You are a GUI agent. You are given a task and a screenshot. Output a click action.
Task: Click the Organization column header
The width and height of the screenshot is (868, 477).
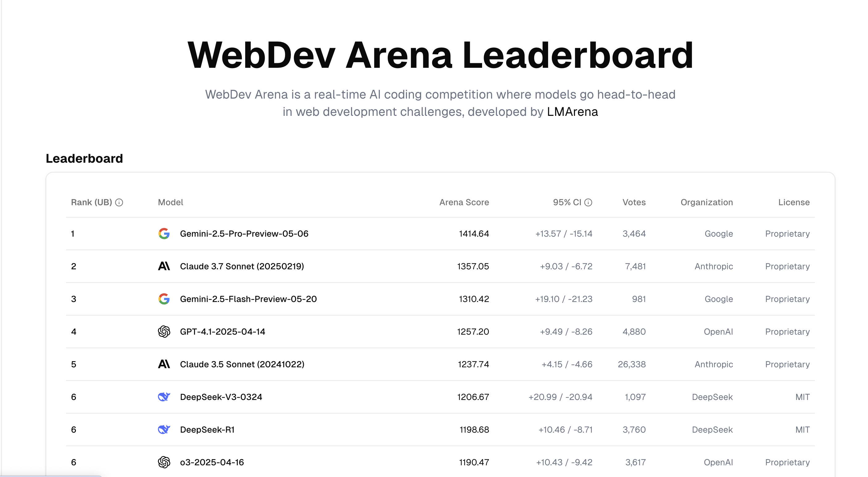[707, 202]
